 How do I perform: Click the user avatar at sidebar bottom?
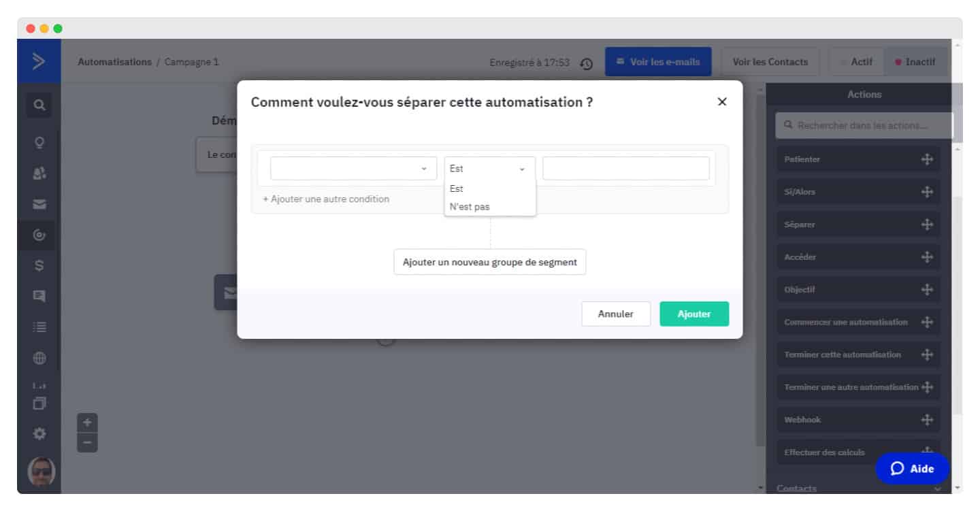(x=41, y=471)
